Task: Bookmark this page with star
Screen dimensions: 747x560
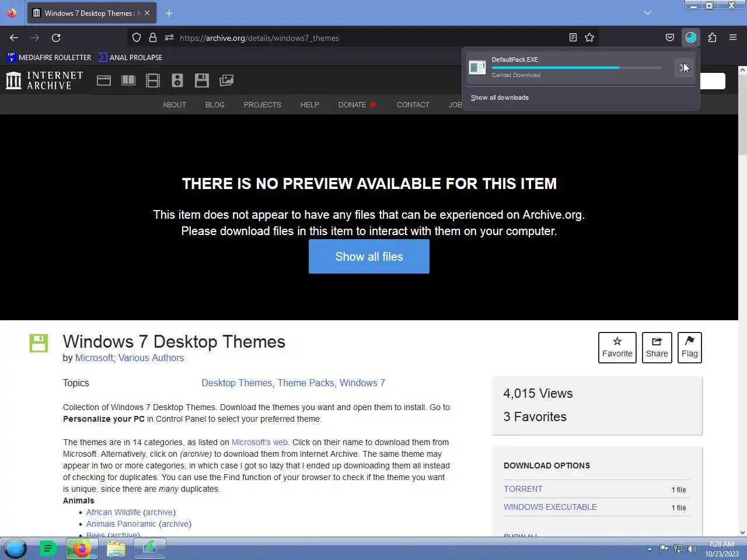Action: tap(589, 38)
